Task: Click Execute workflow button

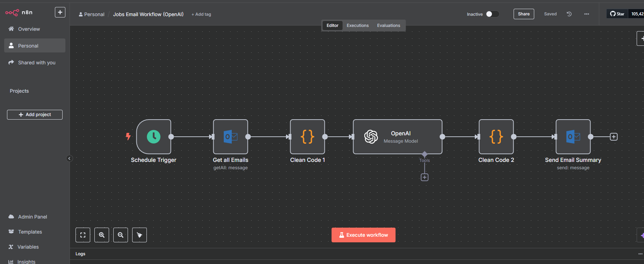Action: 364,235
